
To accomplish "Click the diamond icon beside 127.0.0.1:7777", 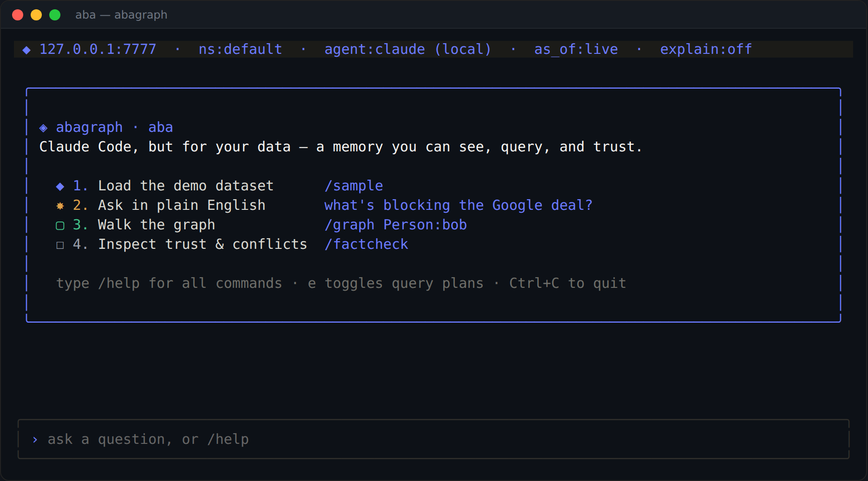I will (26, 50).
